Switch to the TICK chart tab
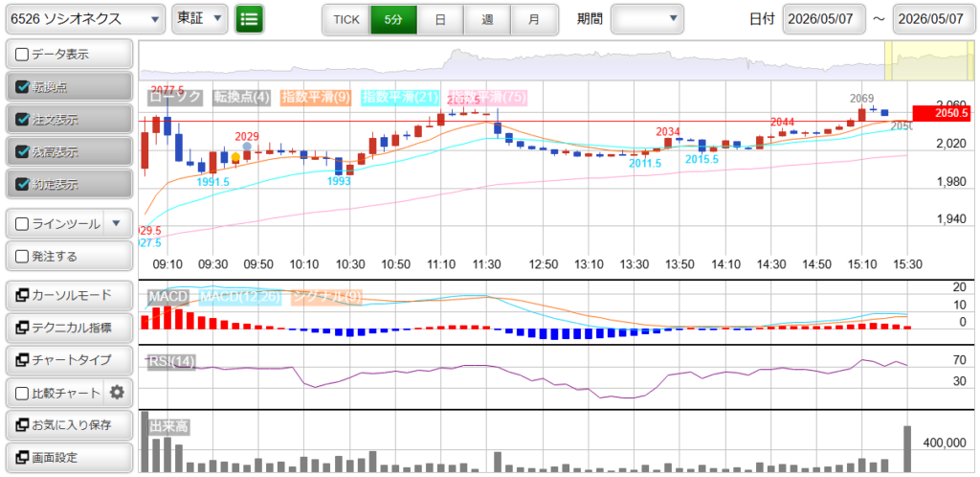Image resolution: width=980 pixels, height=477 pixels. 346,19
